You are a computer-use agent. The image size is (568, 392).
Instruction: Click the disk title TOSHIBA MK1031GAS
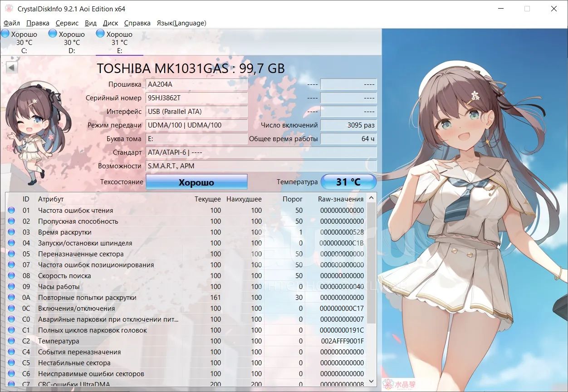coord(191,68)
